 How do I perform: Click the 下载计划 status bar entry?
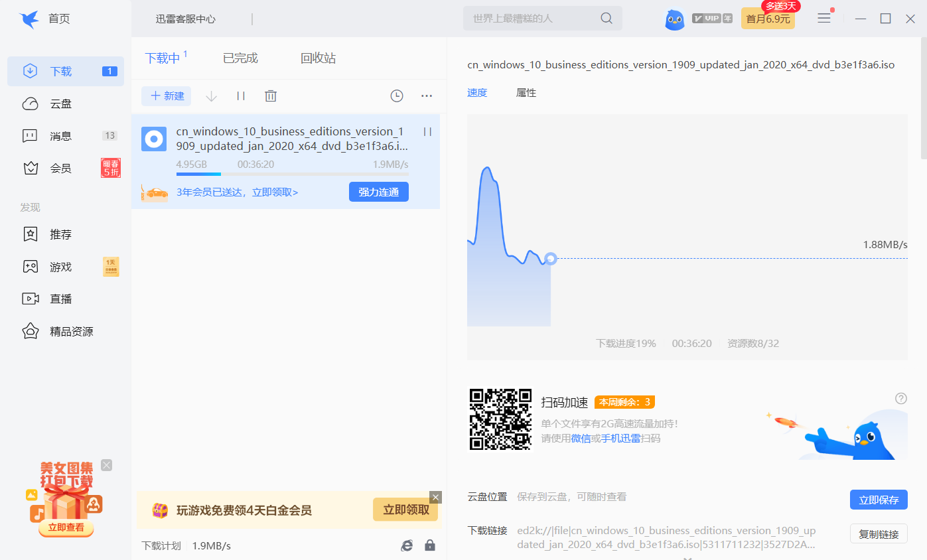[161, 546]
